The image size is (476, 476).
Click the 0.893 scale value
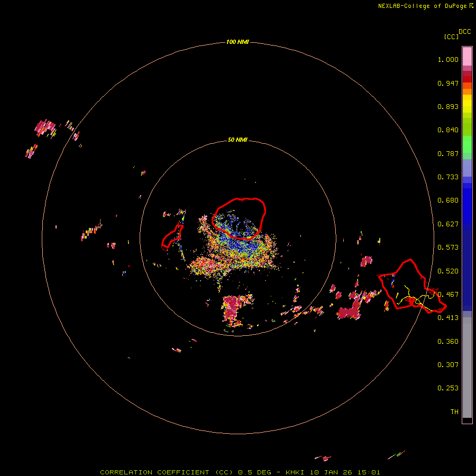tap(448, 106)
